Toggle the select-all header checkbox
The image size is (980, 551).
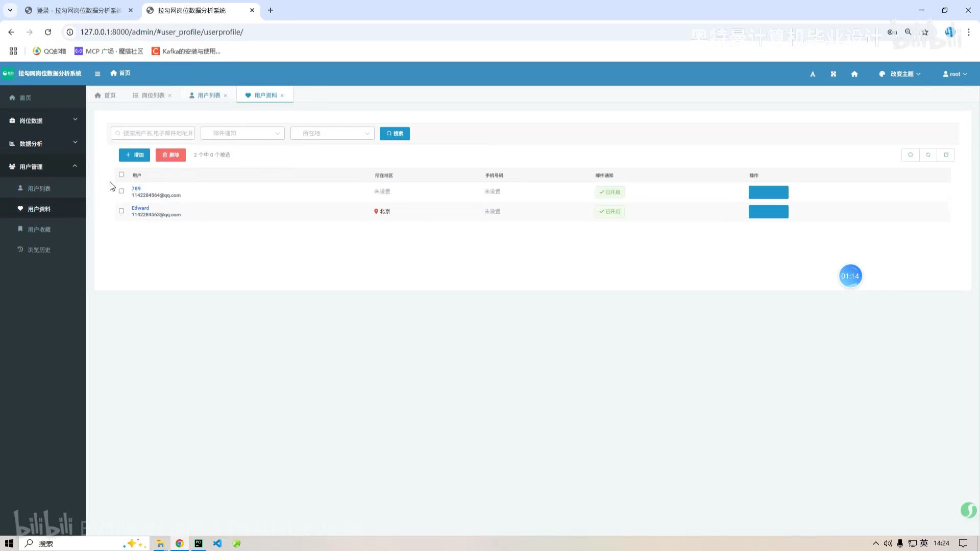coord(121,174)
